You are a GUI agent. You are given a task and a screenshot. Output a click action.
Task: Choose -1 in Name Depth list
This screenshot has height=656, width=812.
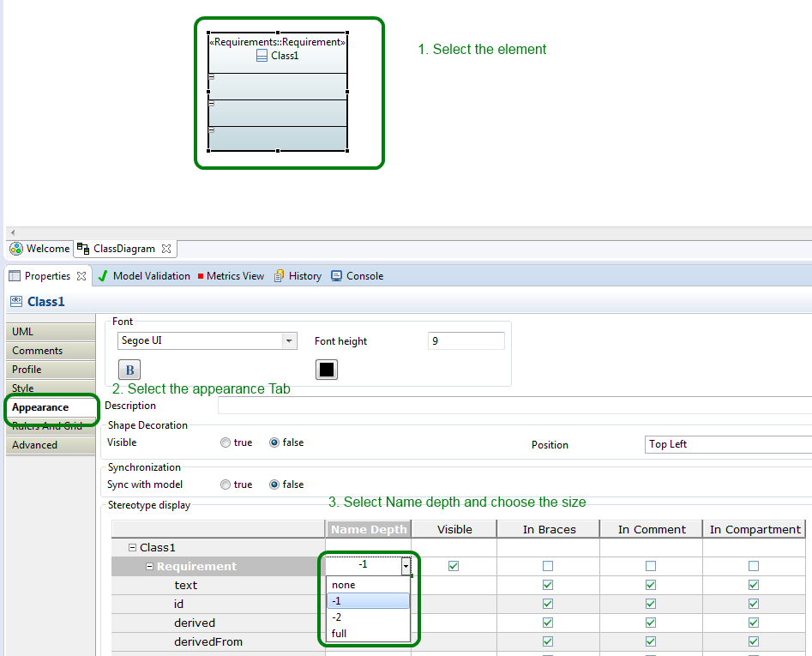pyautogui.click(x=368, y=600)
